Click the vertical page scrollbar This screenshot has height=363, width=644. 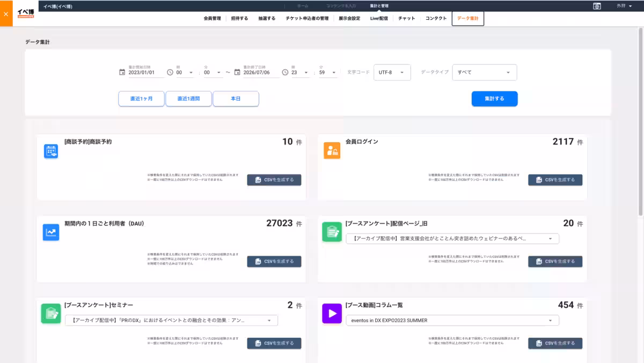click(641, 121)
